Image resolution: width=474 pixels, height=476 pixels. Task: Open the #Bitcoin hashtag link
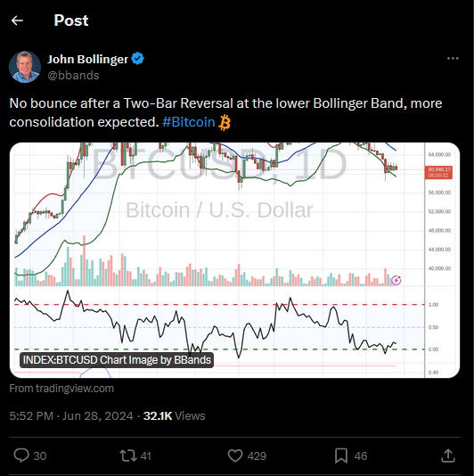pyautogui.click(x=189, y=122)
